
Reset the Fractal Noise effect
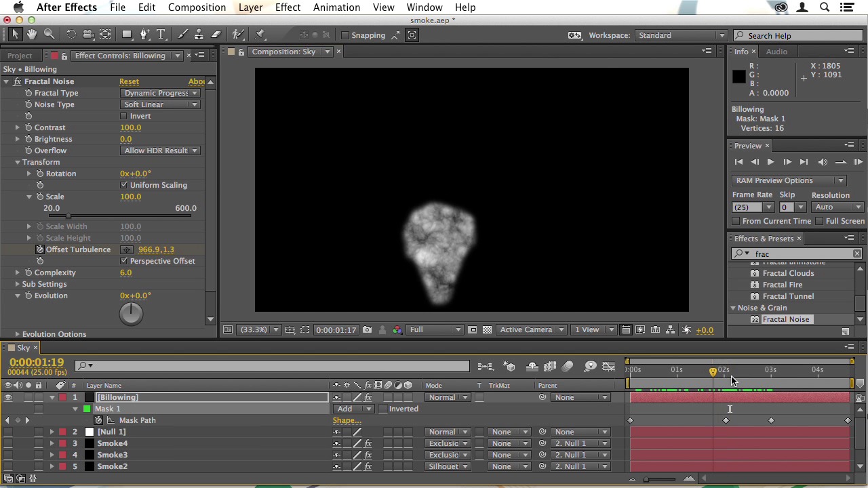[129, 81]
